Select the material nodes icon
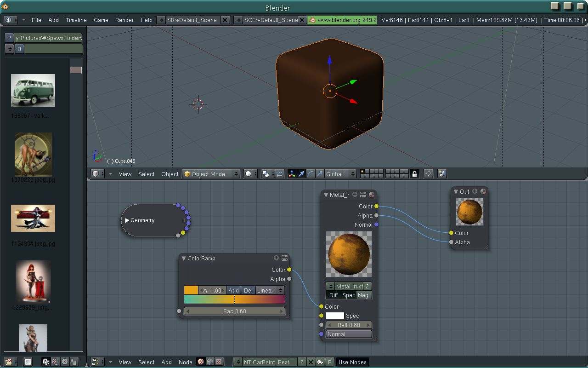The height and width of the screenshot is (368, 588). point(201,362)
